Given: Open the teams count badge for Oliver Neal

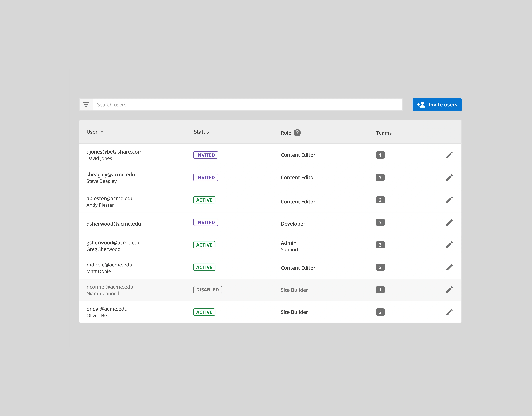Looking at the screenshot, I should pyautogui.click(x=380, y=312).
